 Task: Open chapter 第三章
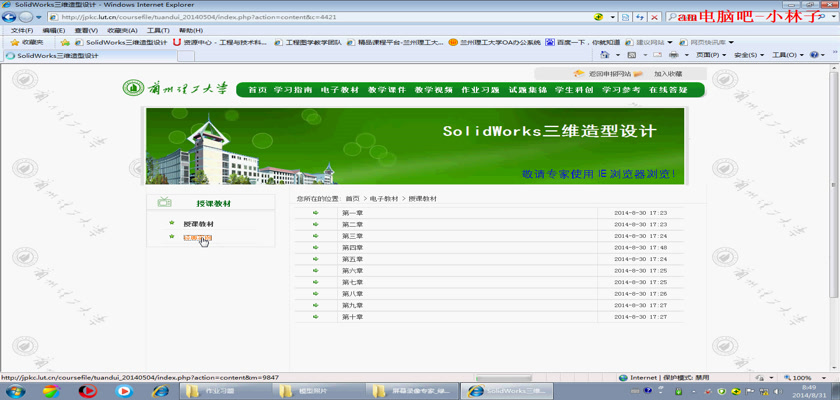pos(352,236)
